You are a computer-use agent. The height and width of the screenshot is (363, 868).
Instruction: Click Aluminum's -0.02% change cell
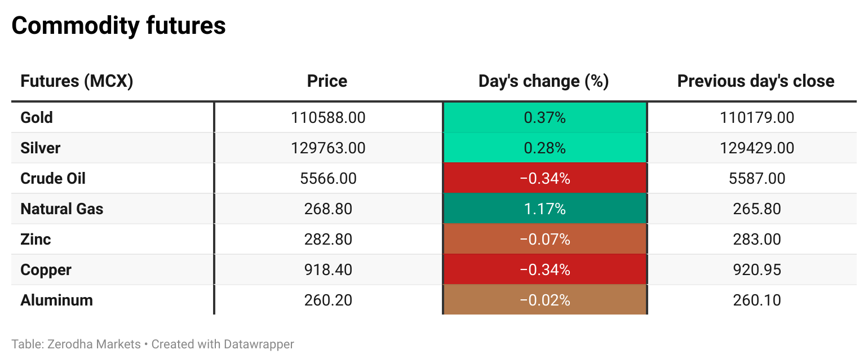pyautogui.click(x=544, y=300)
